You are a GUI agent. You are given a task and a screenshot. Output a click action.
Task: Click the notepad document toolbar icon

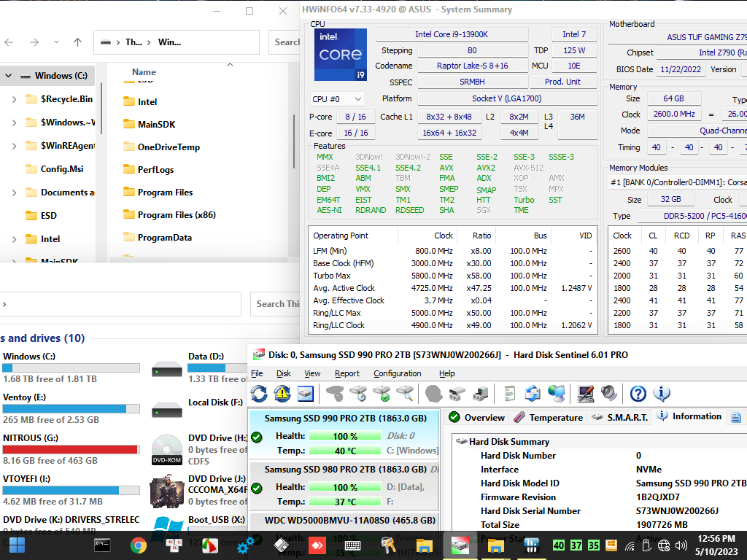click(509, 394)
